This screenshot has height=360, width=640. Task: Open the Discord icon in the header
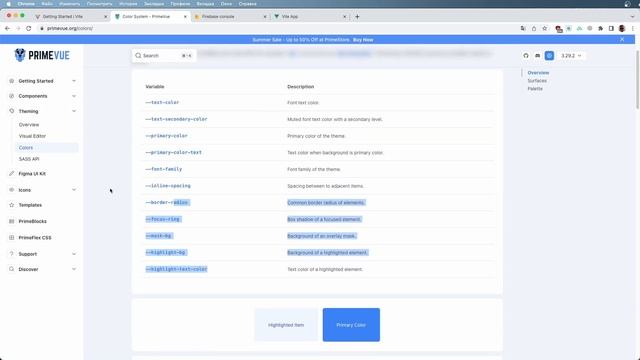tap(538, 56)
